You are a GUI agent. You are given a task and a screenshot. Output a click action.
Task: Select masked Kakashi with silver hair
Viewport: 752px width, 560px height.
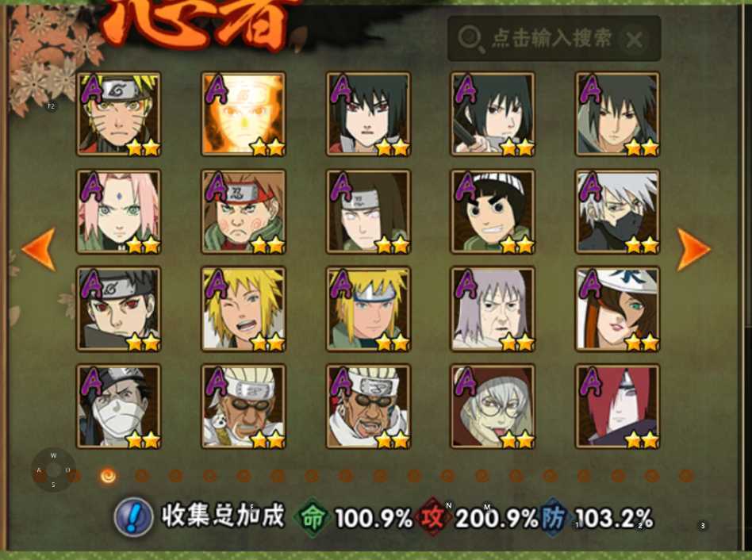coord(617,212)
